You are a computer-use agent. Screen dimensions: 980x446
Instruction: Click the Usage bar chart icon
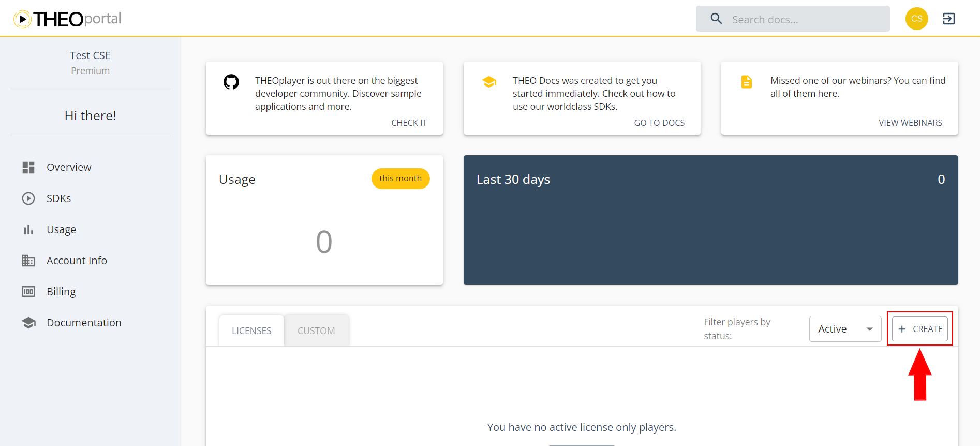(x=28, y=229)
